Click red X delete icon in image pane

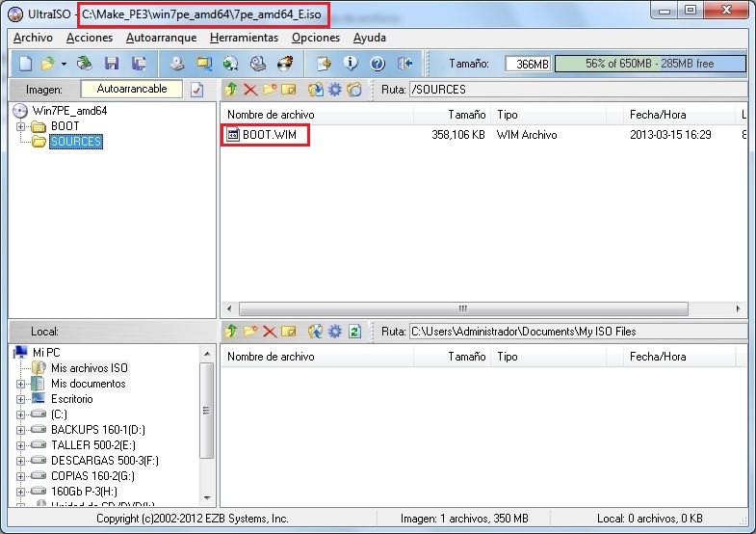[250, 90]
